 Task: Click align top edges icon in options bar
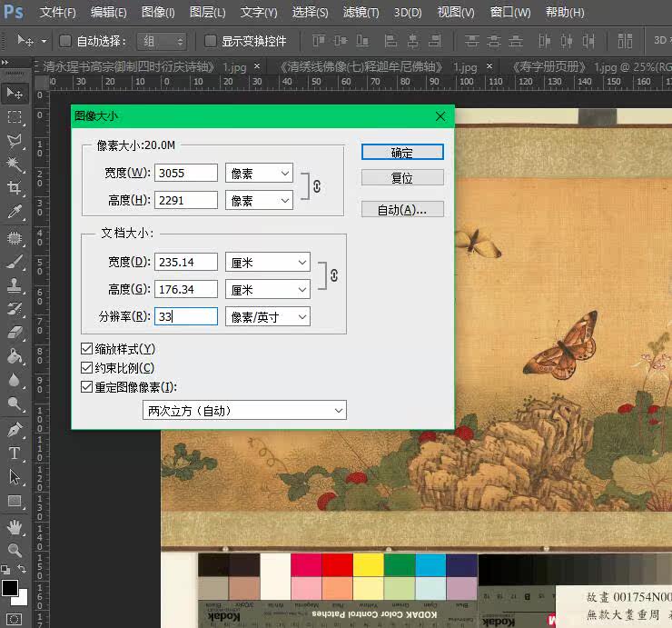pos(319,41)
